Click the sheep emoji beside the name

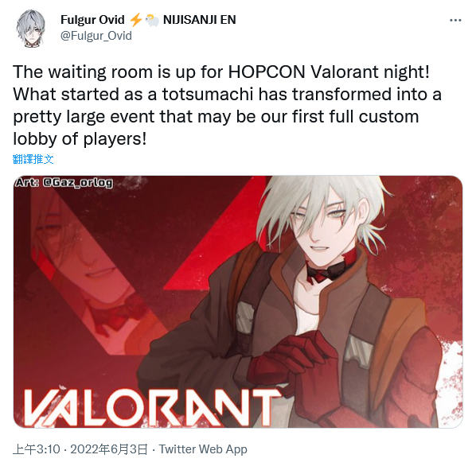(152, 21)
